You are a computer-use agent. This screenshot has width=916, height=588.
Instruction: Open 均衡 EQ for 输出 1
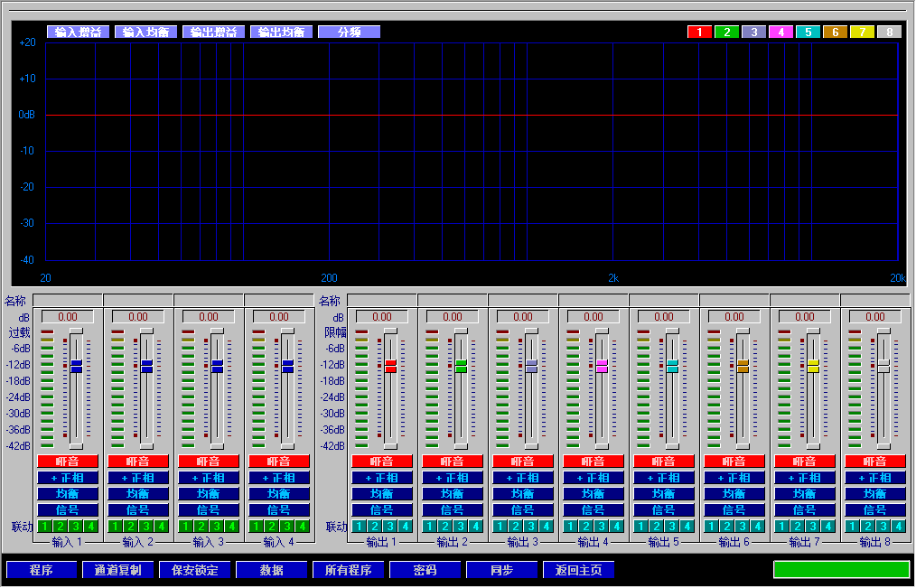pyautogui.click(x=382, y=494)
